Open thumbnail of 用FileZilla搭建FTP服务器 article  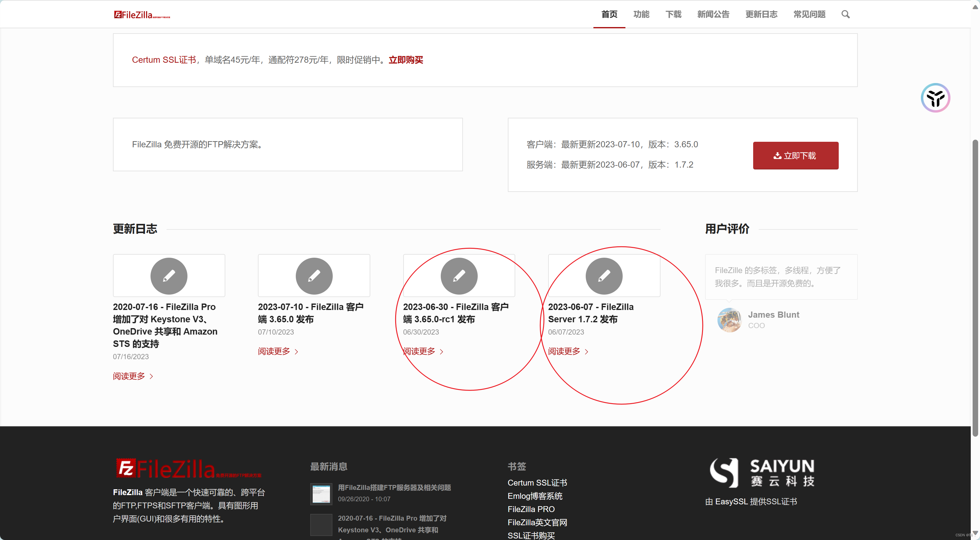tap(321, 494)
